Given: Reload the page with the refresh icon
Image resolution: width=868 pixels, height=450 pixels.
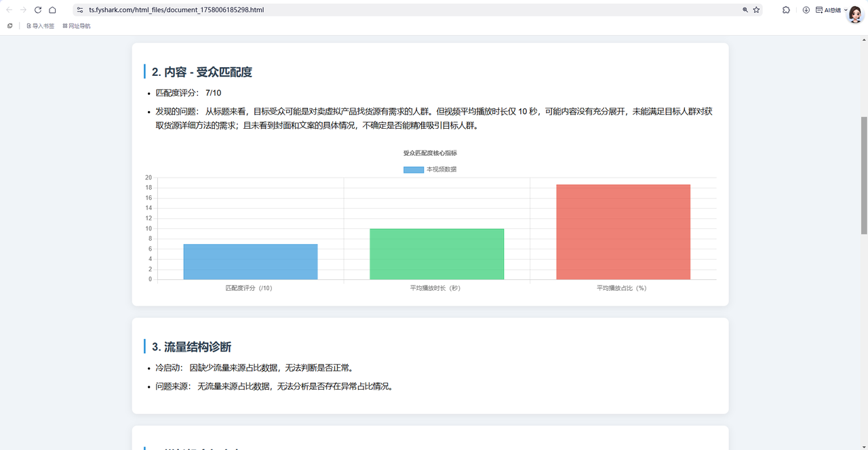Looking at the screenshot, I should [38, 10].
